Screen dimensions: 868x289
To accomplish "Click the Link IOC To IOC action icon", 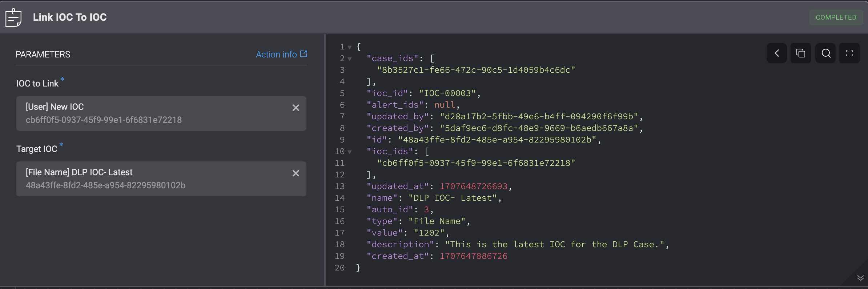I will tap(13, 17).
